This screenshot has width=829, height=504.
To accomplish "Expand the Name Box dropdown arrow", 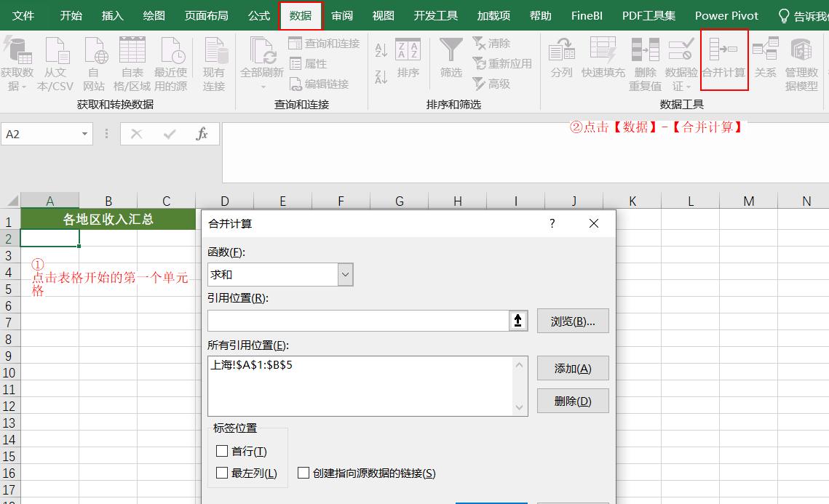I will 84,135.
